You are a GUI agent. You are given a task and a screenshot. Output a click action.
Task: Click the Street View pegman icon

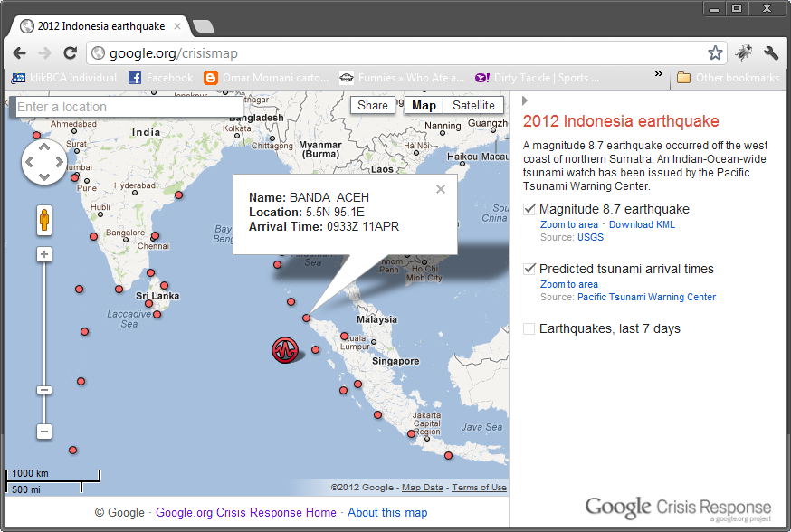[43, 220]
